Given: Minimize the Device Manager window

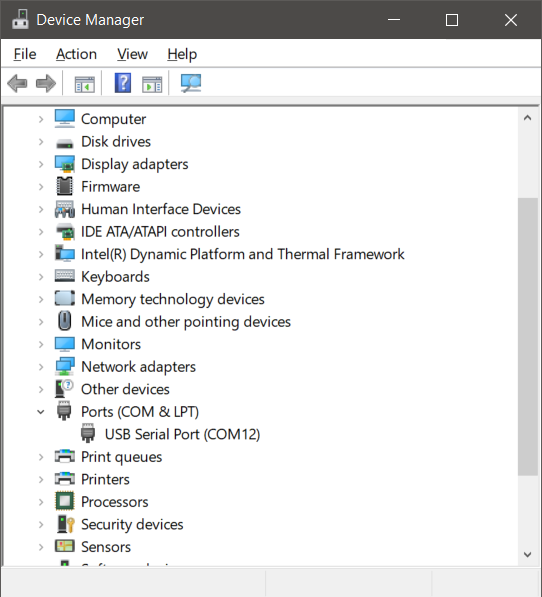Looking at the screenshot, I should pos(394,19).
